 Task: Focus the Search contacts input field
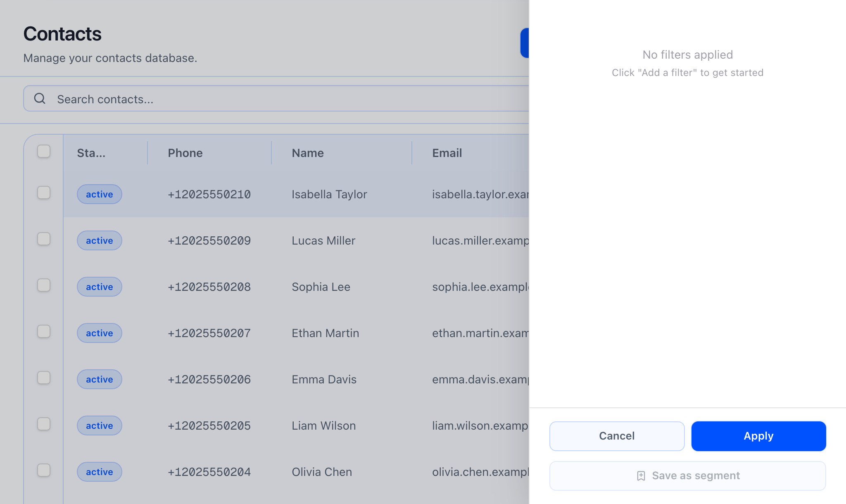tap(276, 98)
